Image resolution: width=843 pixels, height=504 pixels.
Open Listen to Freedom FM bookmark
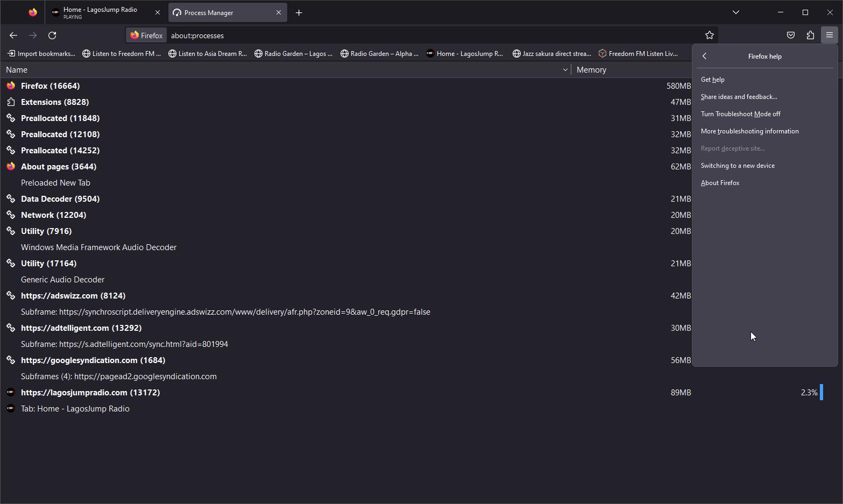(x=122, y=54)
